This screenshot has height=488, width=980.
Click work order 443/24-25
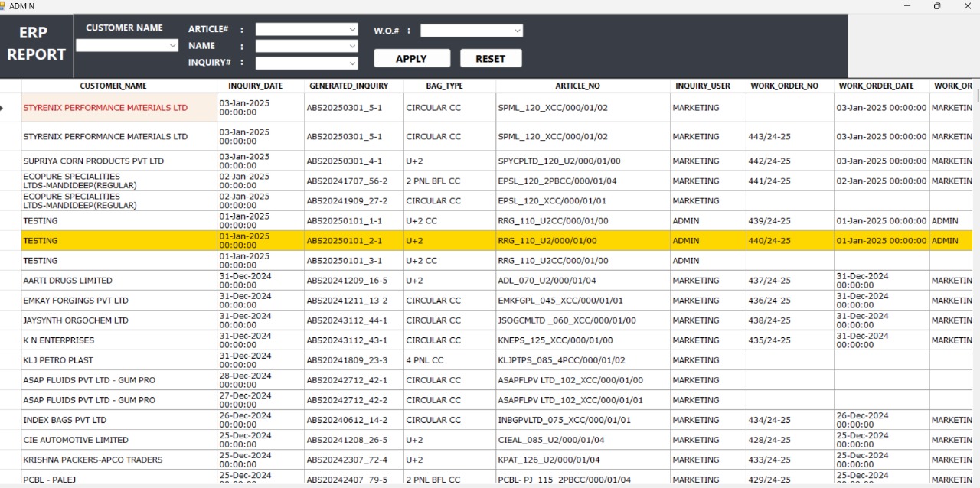(790, 137)
